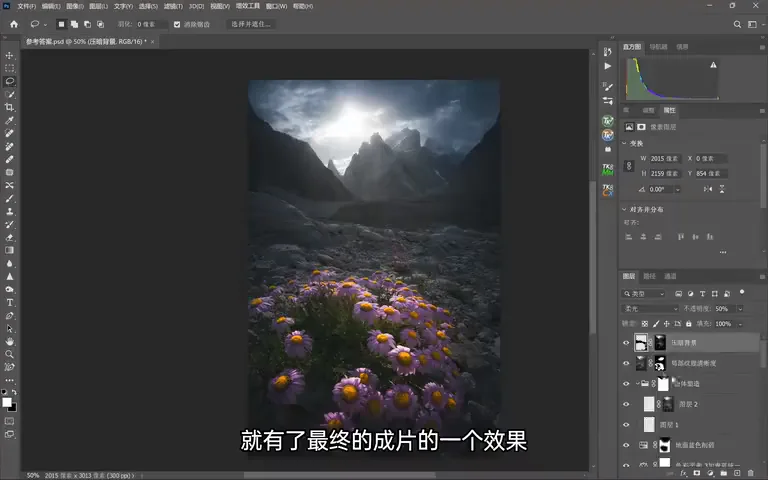Click the 选择并遮住... button
The image size is (768, 480).
tap(251, 24)
